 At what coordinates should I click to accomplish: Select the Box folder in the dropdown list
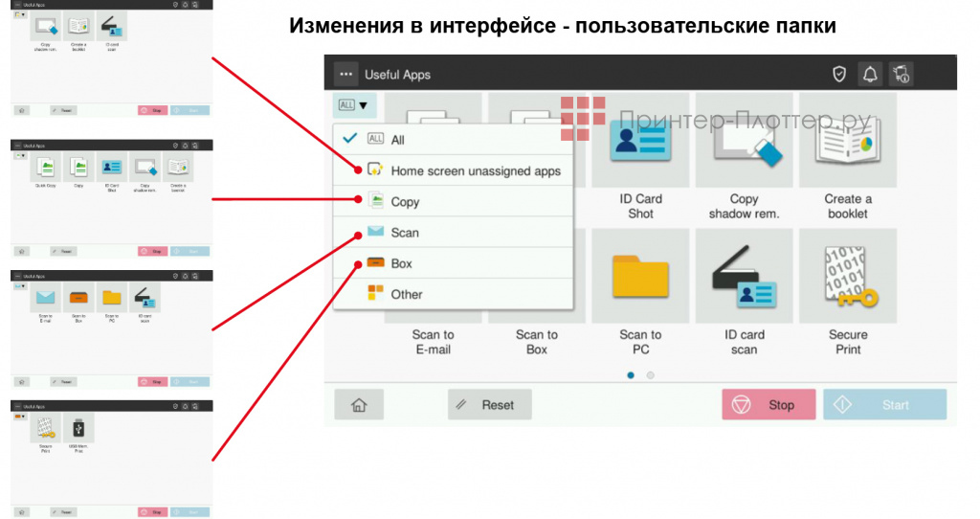[x=453, y=263]
